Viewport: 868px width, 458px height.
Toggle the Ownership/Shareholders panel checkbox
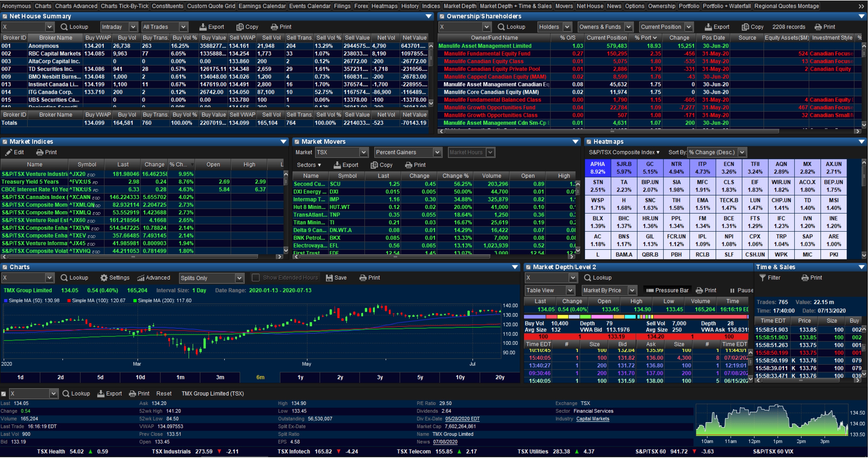pyautogui.click(x=442, y=16)
